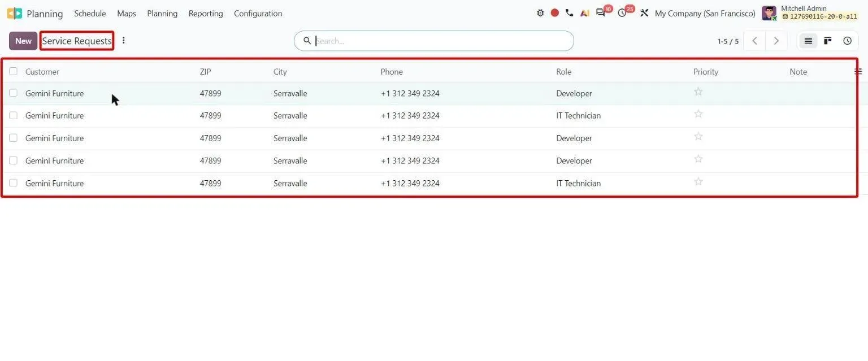The height and width of the screenshot is (361, 868).
Task: Open the debug bug tools icon
Action: [540, 13]
